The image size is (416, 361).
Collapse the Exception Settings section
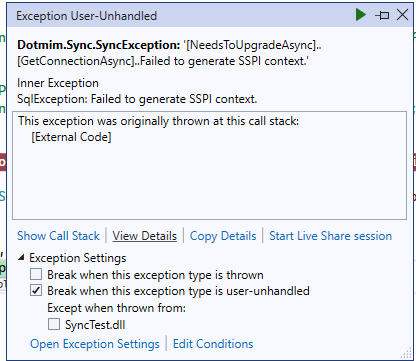(21, 257)
